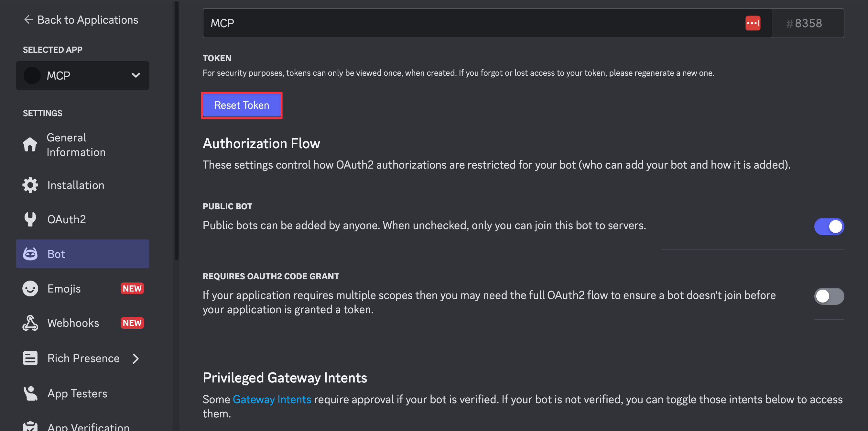Click the Bot face icon in sidebar
868x431 pixels.
coord(30,254)
